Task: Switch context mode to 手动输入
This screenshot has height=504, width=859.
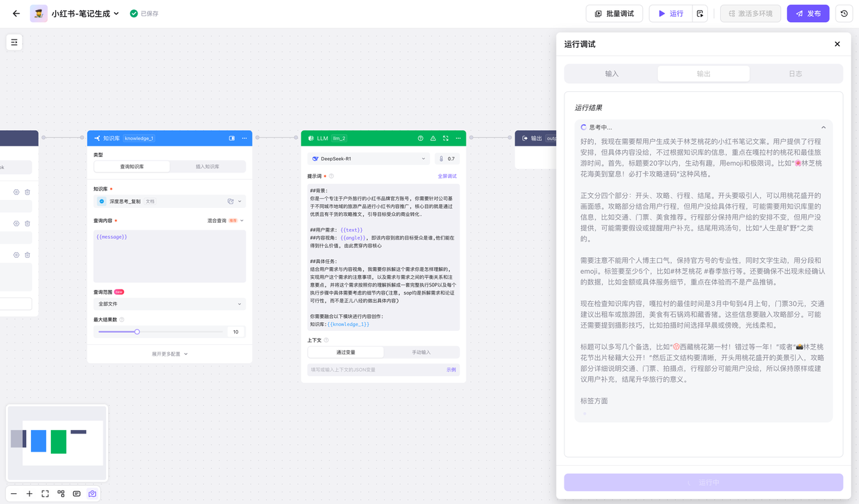Action: point(421,352)
